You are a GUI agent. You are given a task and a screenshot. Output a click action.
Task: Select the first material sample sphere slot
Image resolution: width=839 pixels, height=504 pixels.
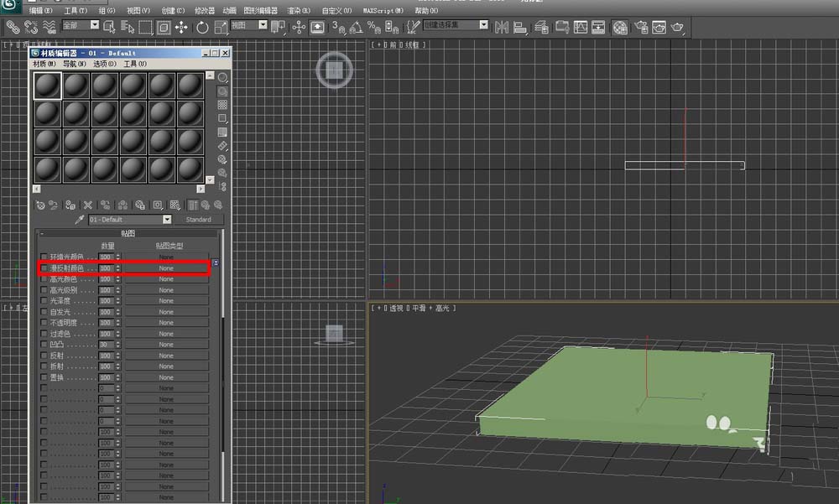(x=48, y=86)
